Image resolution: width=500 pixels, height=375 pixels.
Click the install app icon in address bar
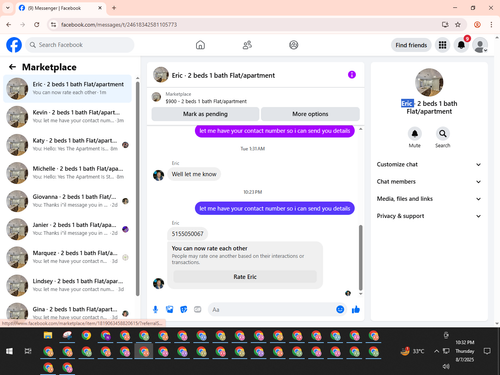(x=445, y=25)
